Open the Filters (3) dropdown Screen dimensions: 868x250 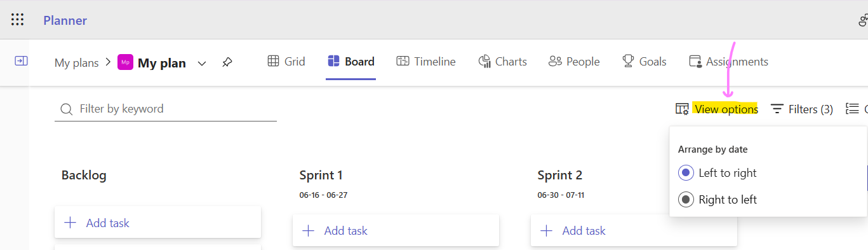(x=802, y=109)
